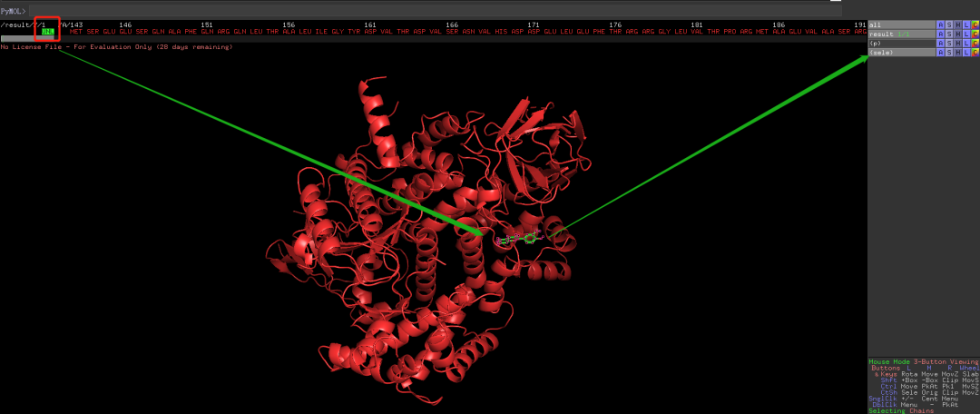Click the rainbow C button for result

(975, 34)
